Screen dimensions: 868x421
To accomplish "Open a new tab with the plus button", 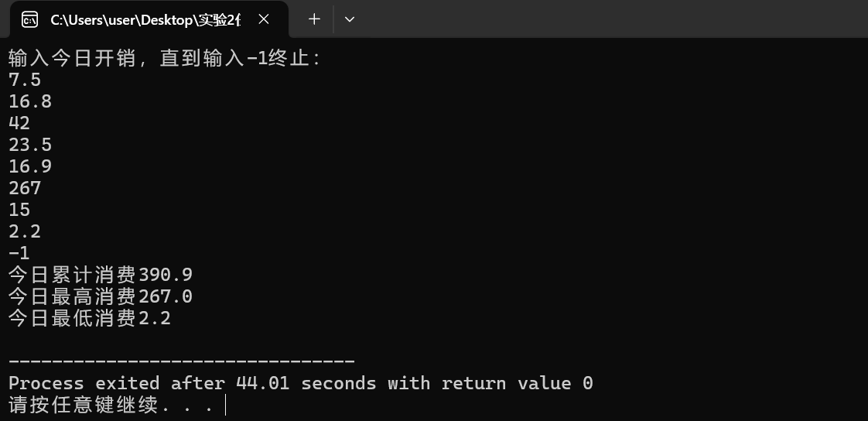I will click(x=314, y=19).
